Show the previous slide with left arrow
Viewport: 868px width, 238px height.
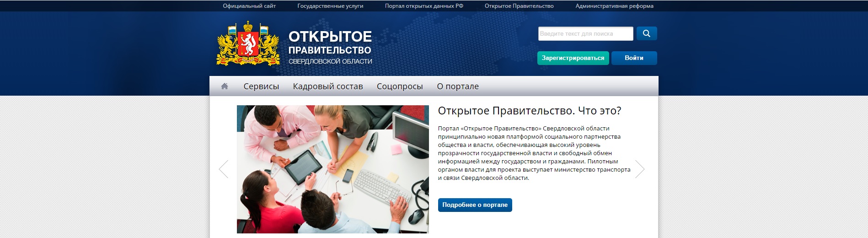[224, 169]
